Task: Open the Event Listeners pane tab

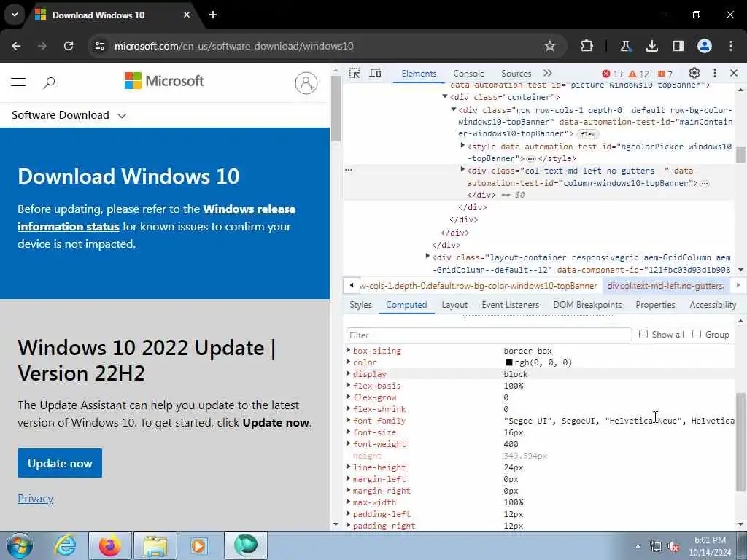Action: point(510,305)
